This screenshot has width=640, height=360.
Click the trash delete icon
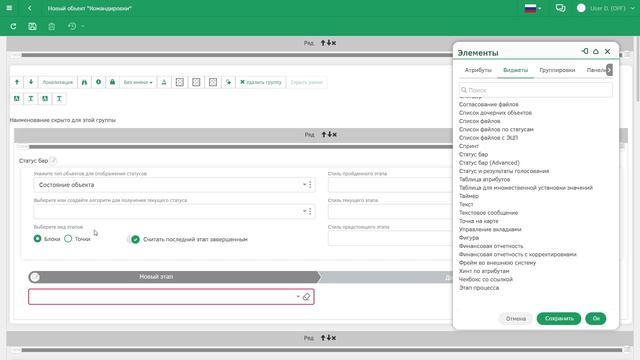51,27
